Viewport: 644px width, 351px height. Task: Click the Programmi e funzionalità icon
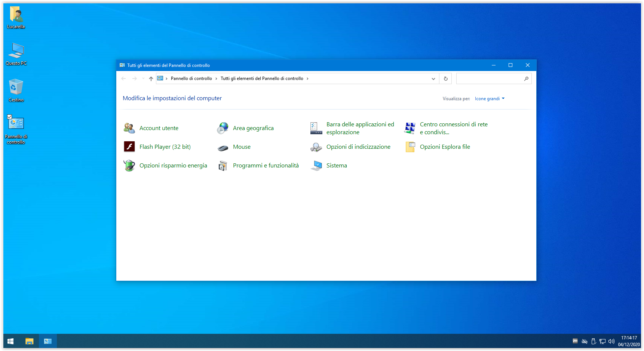coord(223,166)
